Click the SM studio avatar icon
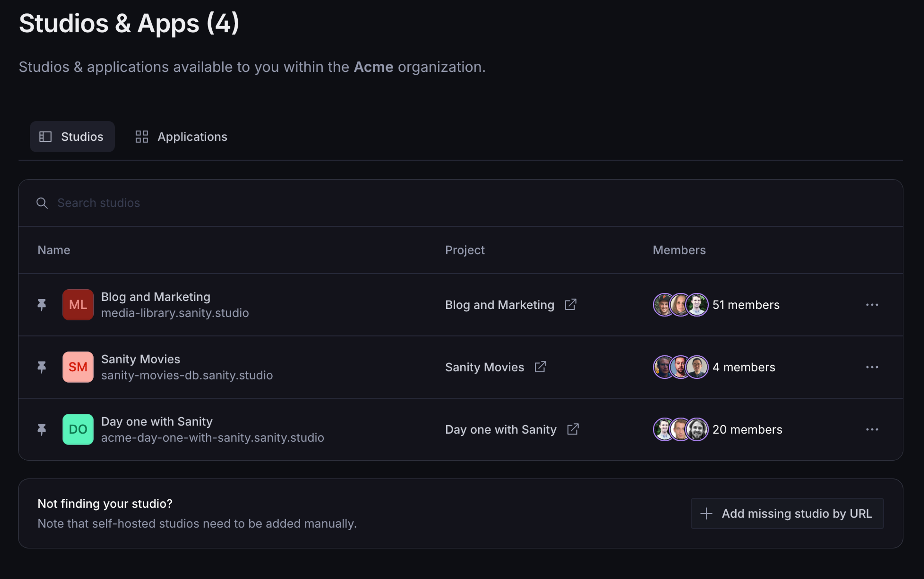The width and height of the screenshot is (924, 579). click(78, 367)
